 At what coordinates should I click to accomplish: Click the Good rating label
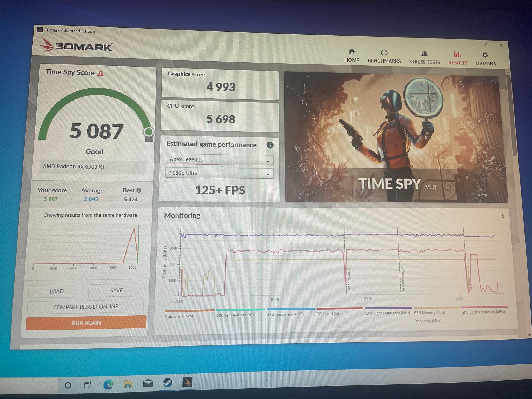point(94,152)
